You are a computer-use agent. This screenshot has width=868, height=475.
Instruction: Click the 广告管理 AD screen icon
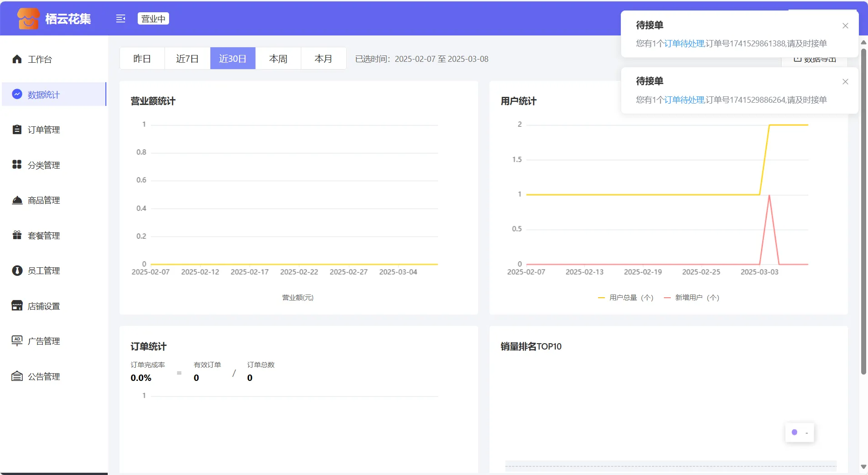point(17,341)
